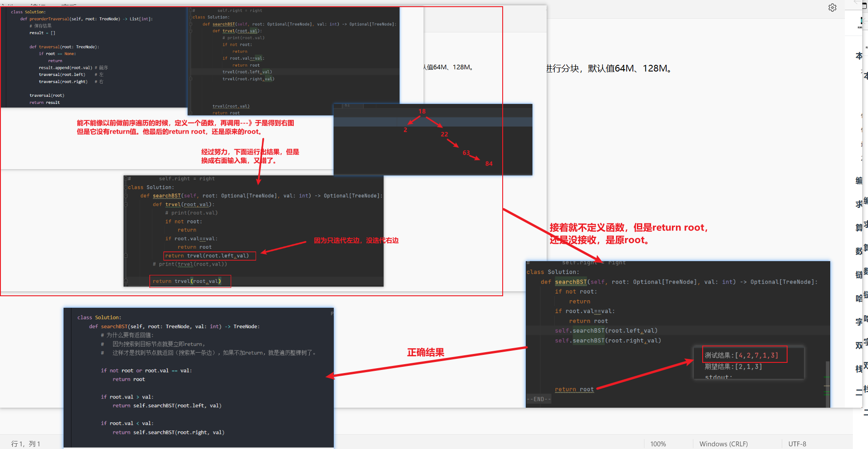
Task: Select the dark tree diagram image with node 18
Action: (x=433, y=139)
